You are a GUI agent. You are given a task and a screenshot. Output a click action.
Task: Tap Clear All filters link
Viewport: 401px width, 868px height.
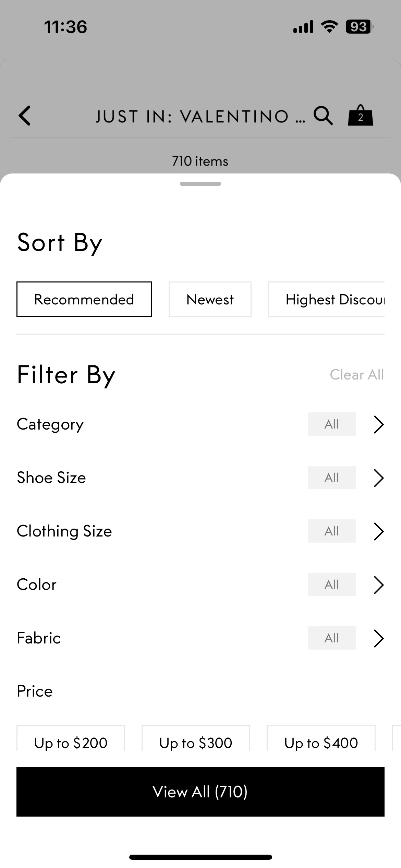[x=357, y=375]
